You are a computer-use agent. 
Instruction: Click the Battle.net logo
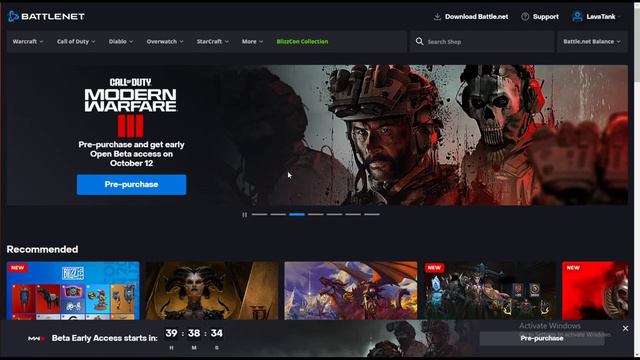tap(46, 16)
